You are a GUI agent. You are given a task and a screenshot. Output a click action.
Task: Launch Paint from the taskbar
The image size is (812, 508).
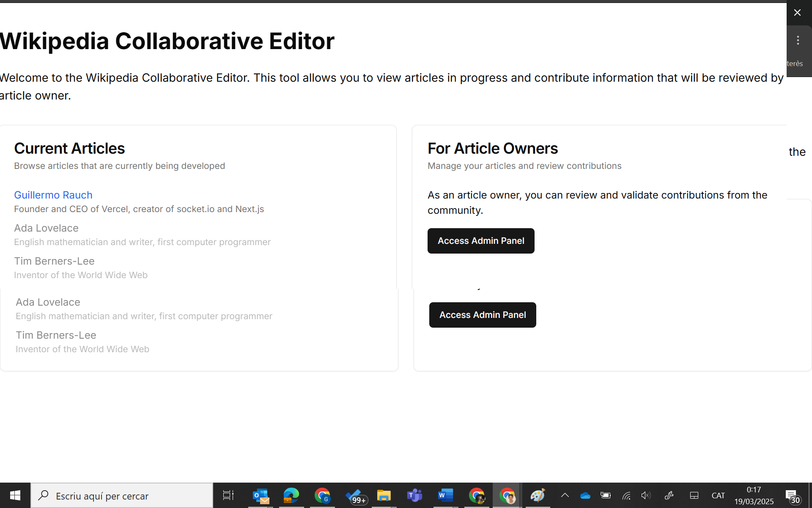tap(538, 495)
